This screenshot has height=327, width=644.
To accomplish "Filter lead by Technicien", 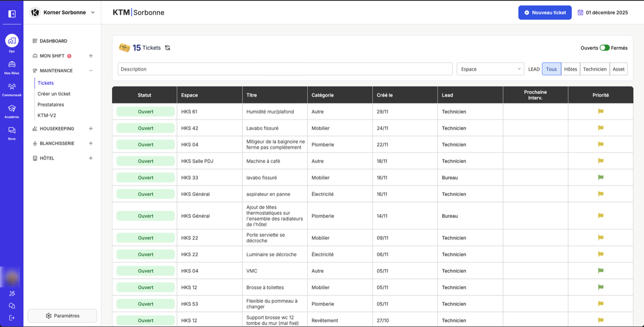I will 595,69.
